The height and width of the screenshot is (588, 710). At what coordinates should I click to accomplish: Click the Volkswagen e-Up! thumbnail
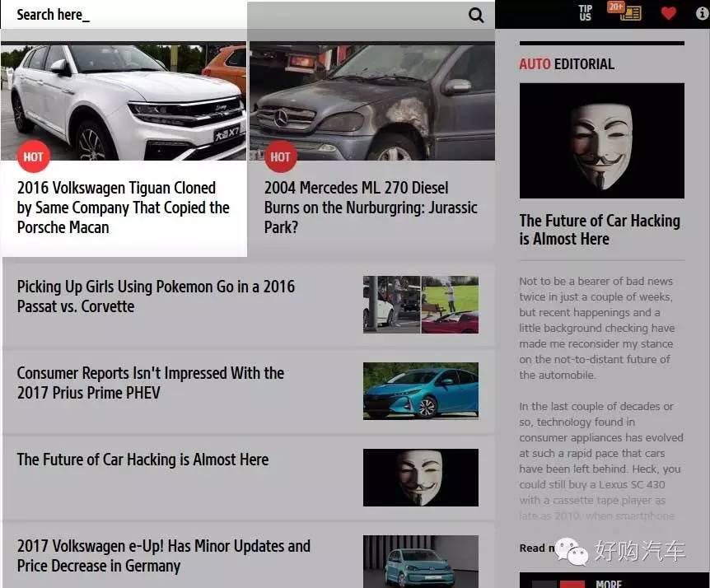(421, 562)
